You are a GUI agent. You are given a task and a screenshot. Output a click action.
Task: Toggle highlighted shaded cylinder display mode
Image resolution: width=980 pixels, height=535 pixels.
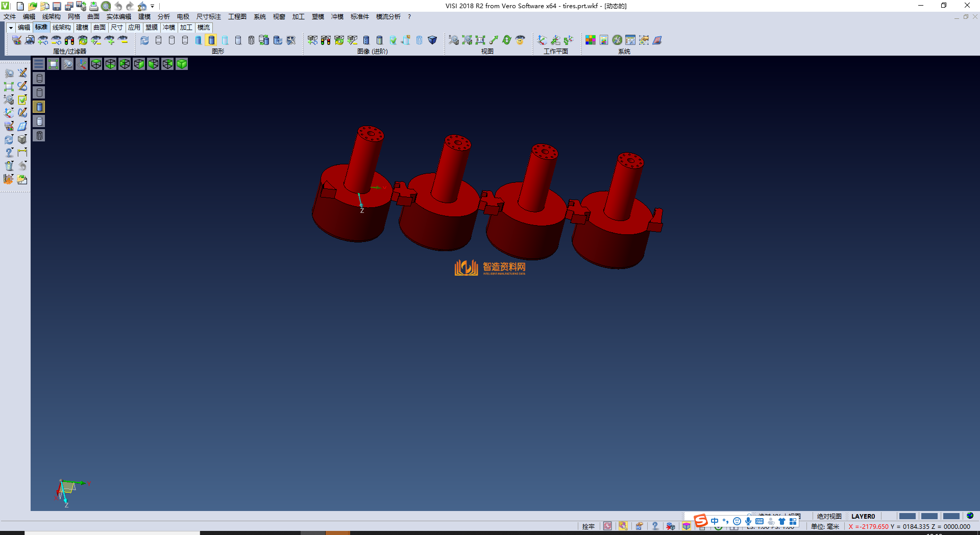[211, 40]
